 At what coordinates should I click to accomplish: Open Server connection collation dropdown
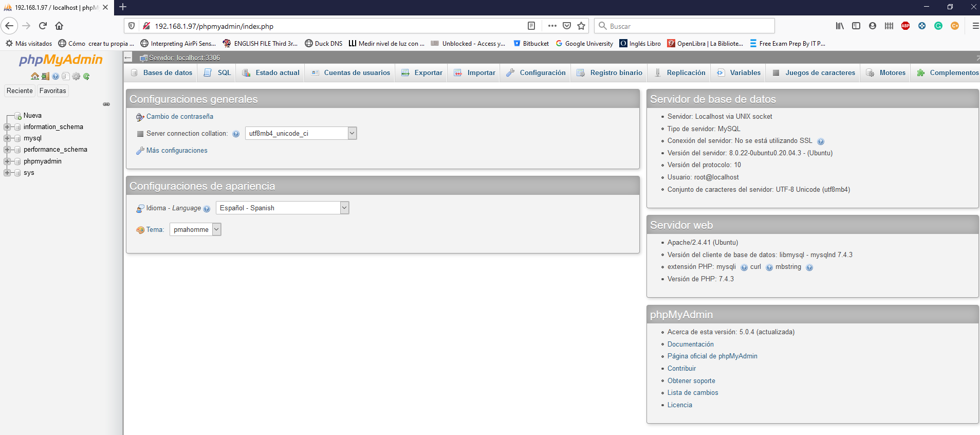[301, 133]
